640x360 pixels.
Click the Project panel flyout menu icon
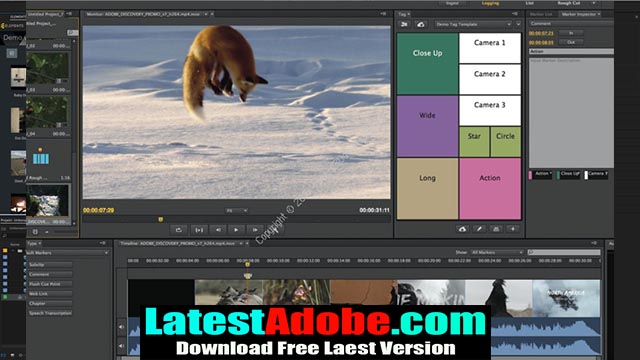click(69, 14)
